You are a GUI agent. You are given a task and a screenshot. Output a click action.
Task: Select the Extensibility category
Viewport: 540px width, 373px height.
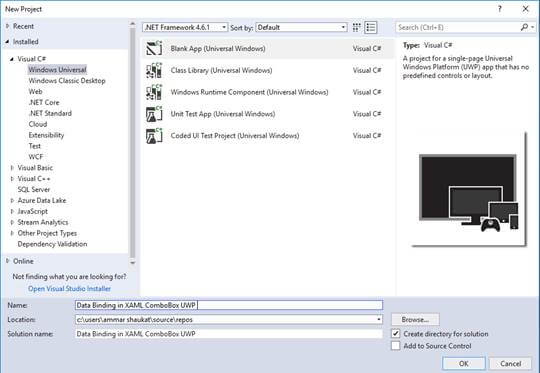[46, 135]
